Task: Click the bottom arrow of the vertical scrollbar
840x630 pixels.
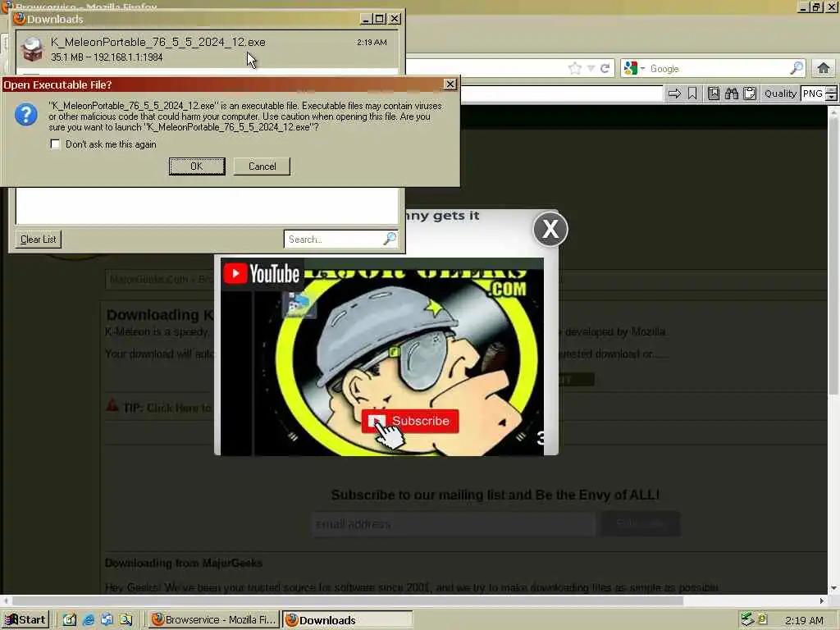Action: coord(833,587)
